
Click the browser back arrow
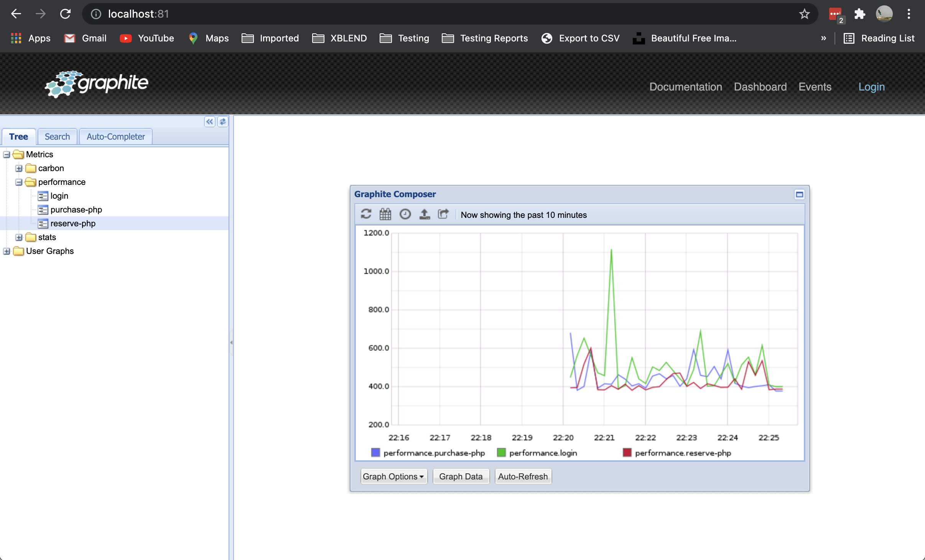[x=16, y=14]
